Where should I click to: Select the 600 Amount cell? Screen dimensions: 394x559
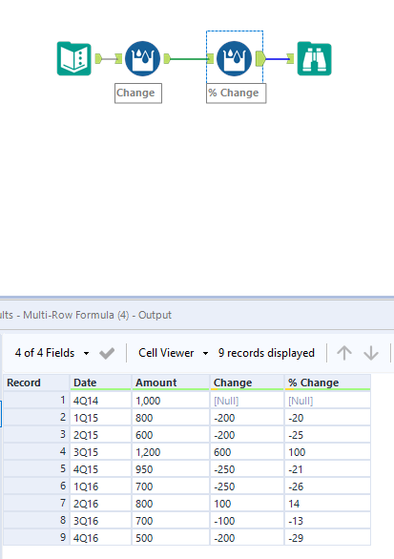[170, 435]
